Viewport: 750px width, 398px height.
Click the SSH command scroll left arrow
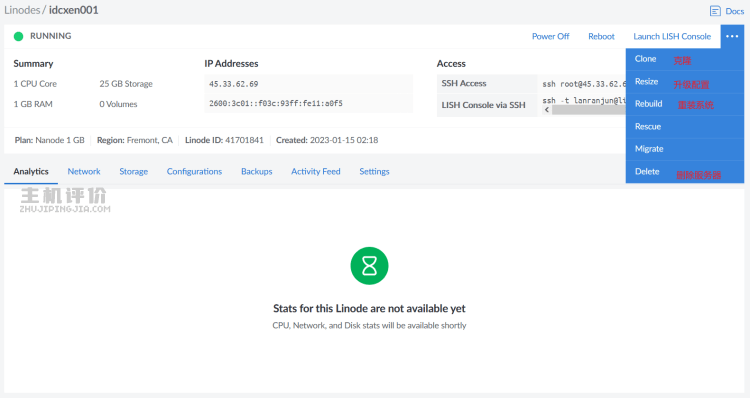[x=547, y=110]
